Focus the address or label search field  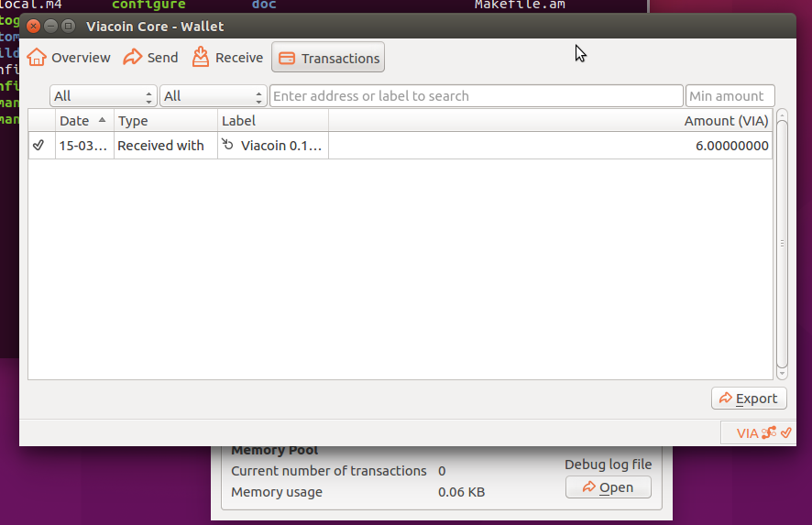(x=476, y=96)
